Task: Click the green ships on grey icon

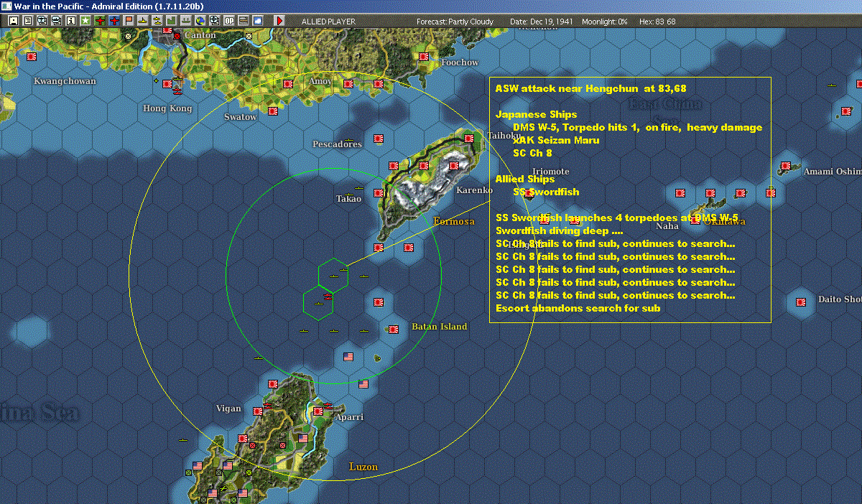Action: tap(186, 21)
